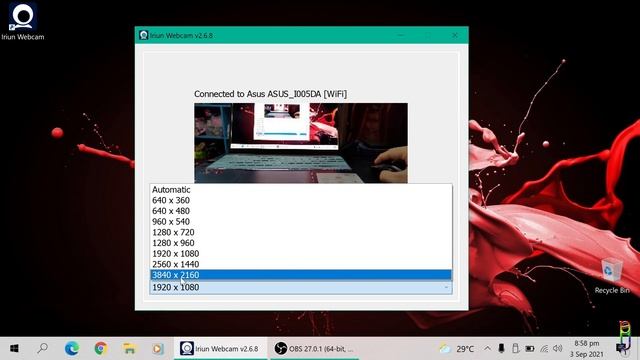Viewport: 640px width, 360px height.
Task: Show hidden system tray icons chevron
Action: click(487, 349)
